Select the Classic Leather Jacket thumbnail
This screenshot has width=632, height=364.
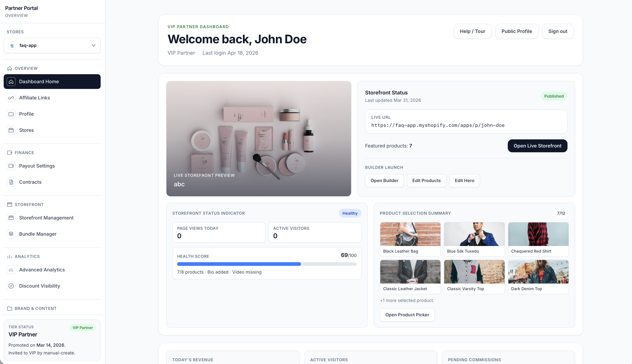410,272
